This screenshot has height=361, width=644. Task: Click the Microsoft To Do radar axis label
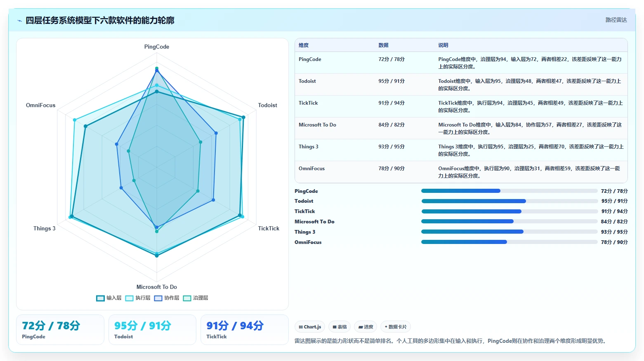point(157,287)
